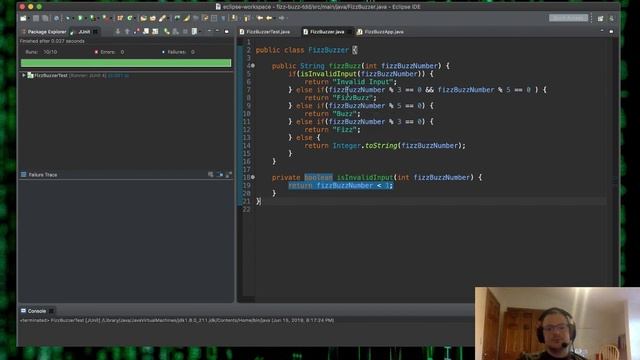
Task: Click the Save All toolbar icon
Action: [x=45, y=18]
